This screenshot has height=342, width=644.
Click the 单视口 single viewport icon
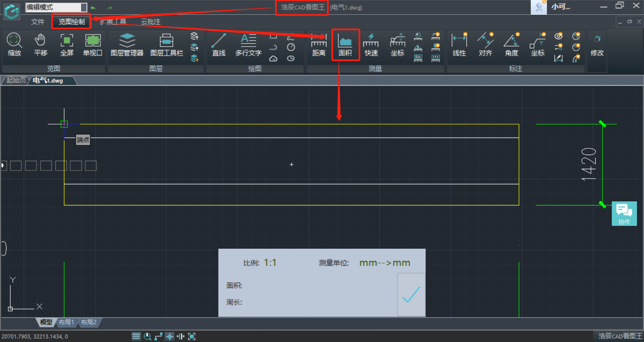tap(93, 45)
